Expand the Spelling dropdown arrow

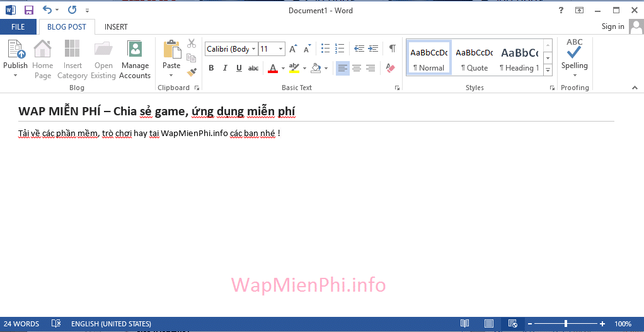(x=575, y=76)
